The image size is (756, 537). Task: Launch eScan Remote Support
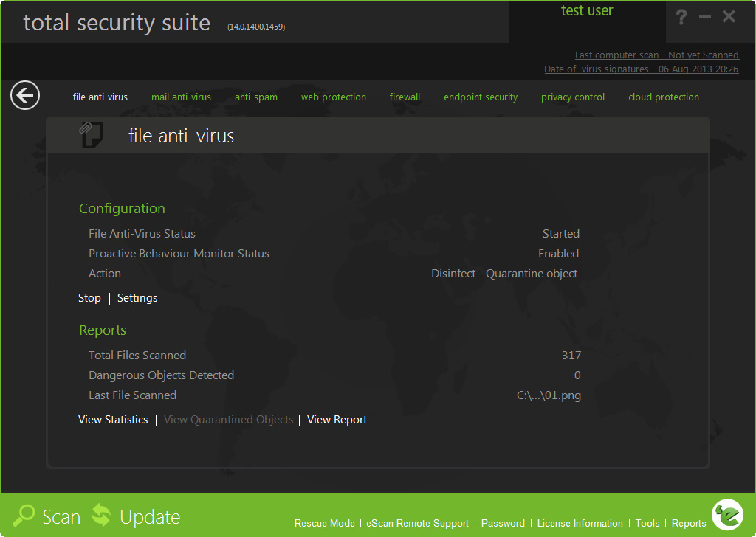[x=418, y=524]
